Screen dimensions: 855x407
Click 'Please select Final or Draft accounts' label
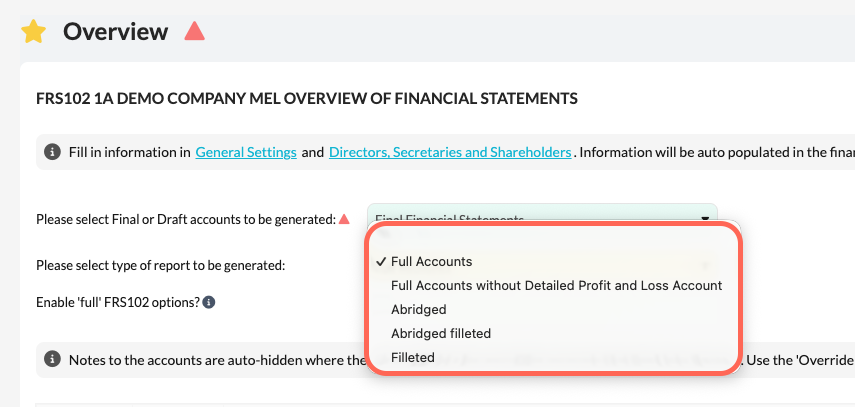click(x=185, y=220)
